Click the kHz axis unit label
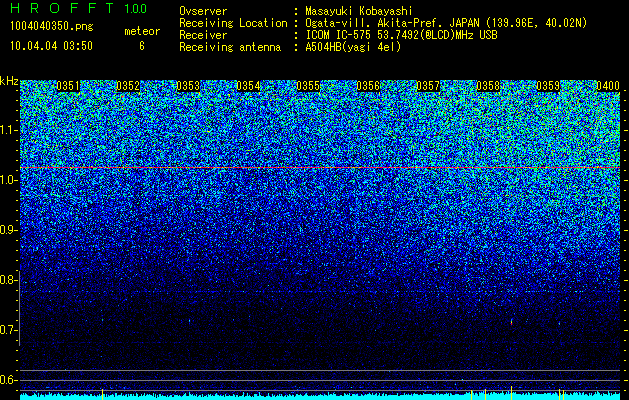This screenshot has width=629, height=400. [9, 81]
